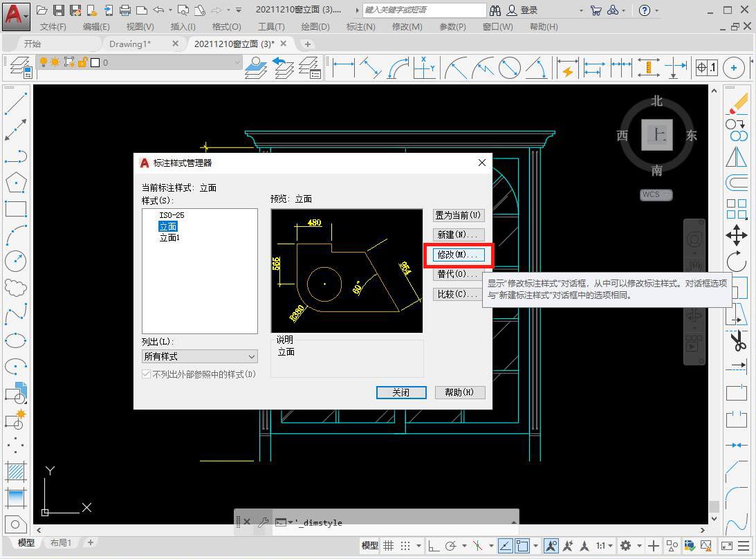This screenshot has height=559, width=756.
Task: Select the Polygon draw tool
Action: point(15,183)
